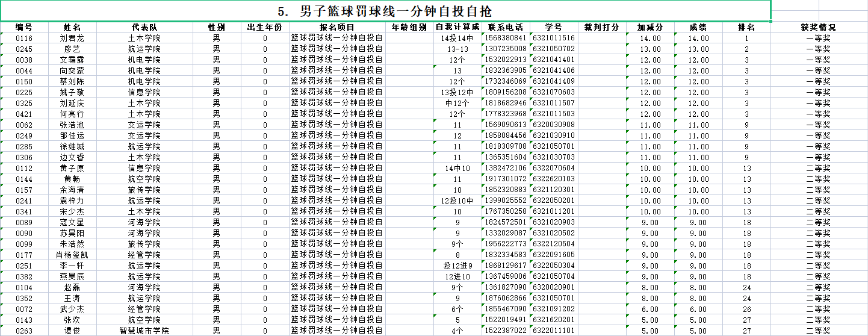Select the 代表队 header cell
Image resolution: width=868 pixels, height=336 pixels.
point(144,28)
